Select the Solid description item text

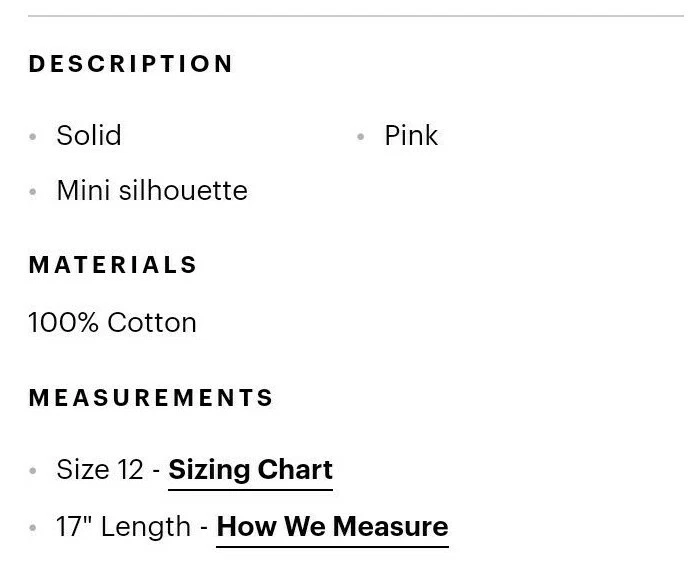(89, 136)
